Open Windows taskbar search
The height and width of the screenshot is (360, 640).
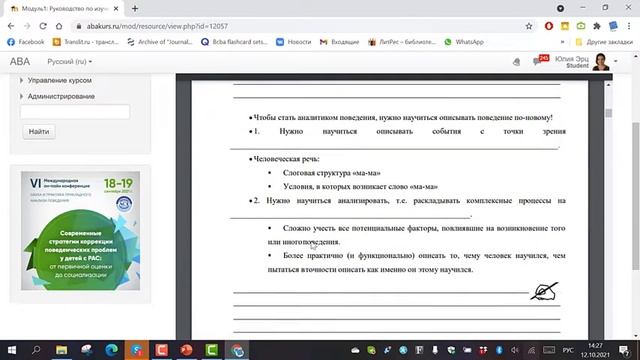click(36, 350)
